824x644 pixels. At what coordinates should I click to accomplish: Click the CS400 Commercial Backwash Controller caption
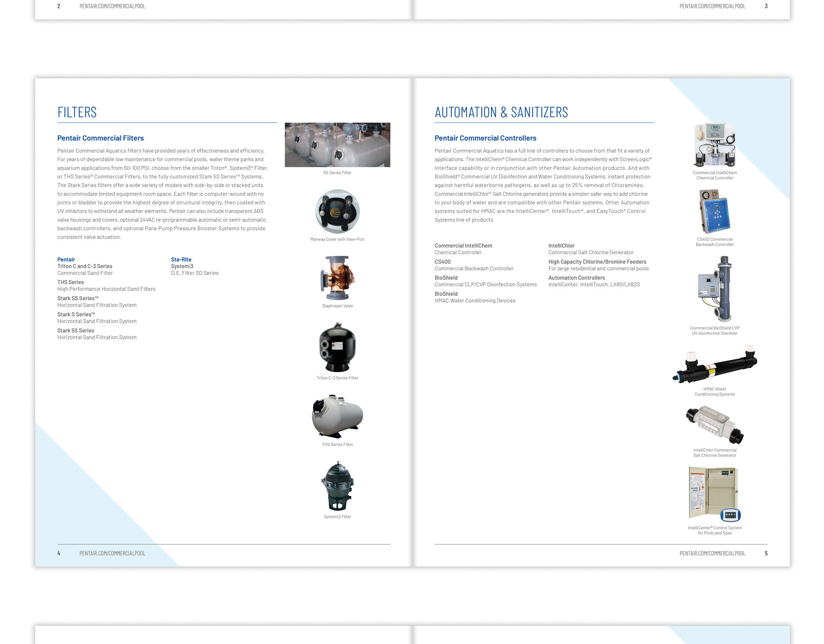[715, 242]
